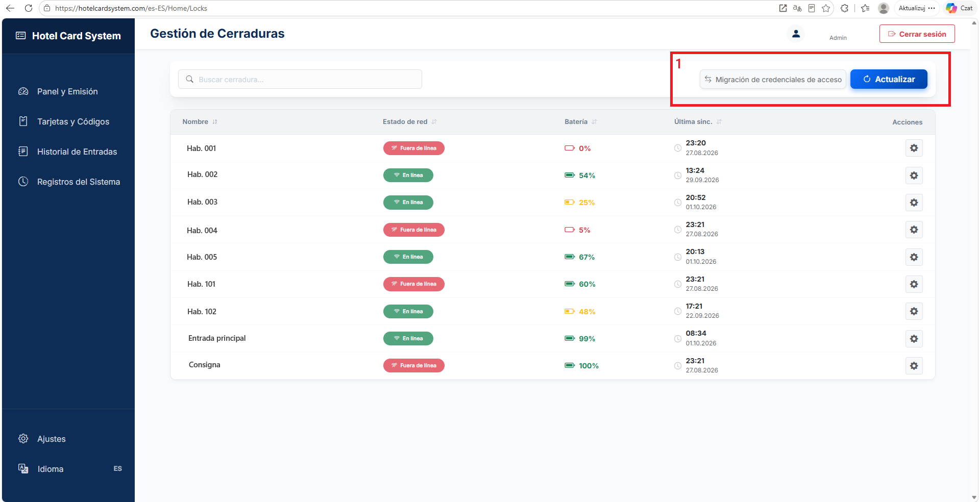Open settings gear for Hab. 102
Viewport: 980px width, 502px height.
pos(914,311)
